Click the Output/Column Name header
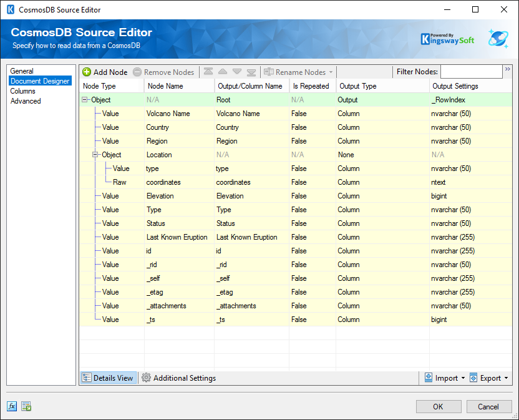Viewport: 519px width, 420px height. [252, 85]
